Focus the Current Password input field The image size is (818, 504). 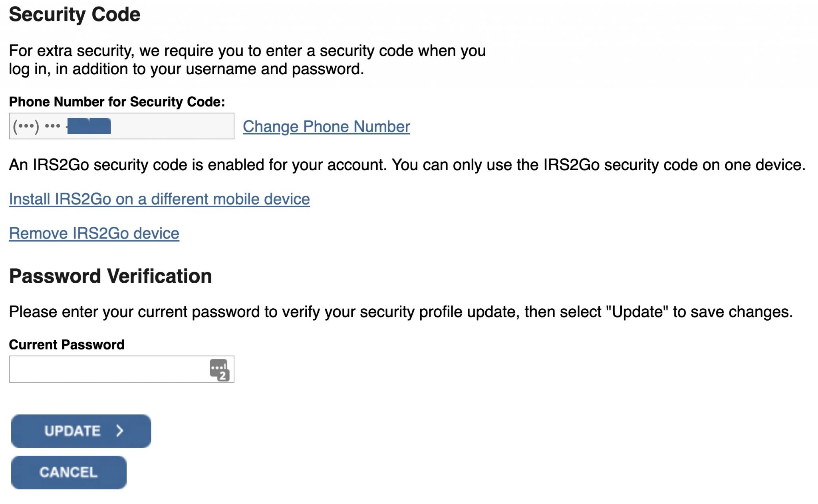tap(108, 369)
